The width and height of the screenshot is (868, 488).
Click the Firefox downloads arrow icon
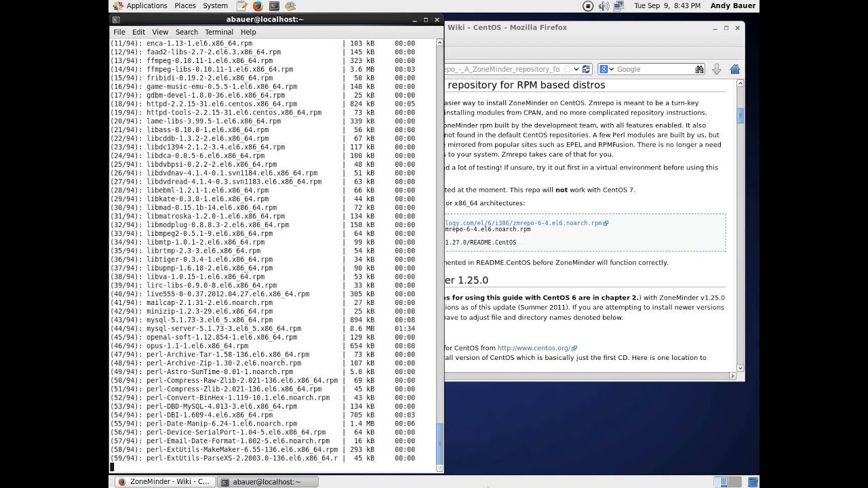pos(717,69)
